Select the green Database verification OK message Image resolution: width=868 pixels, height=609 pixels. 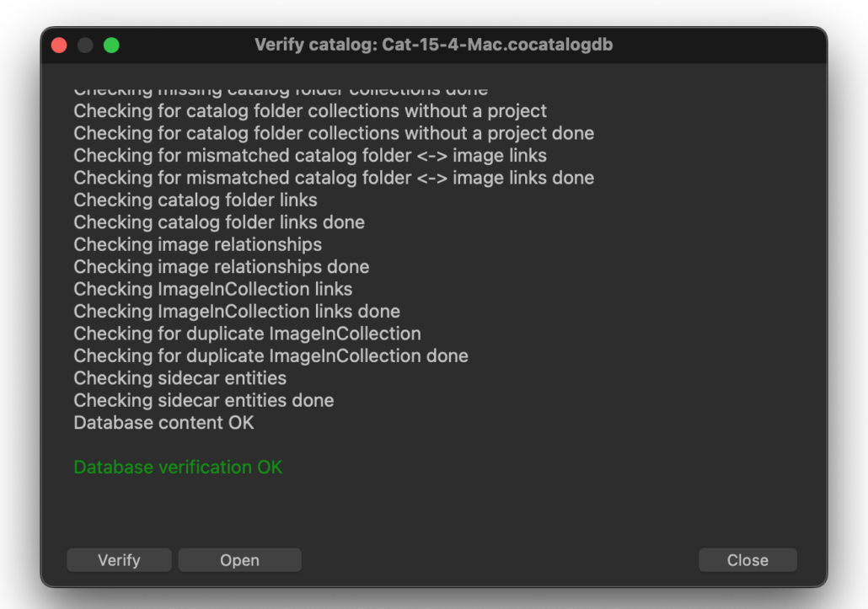point(178,467)
